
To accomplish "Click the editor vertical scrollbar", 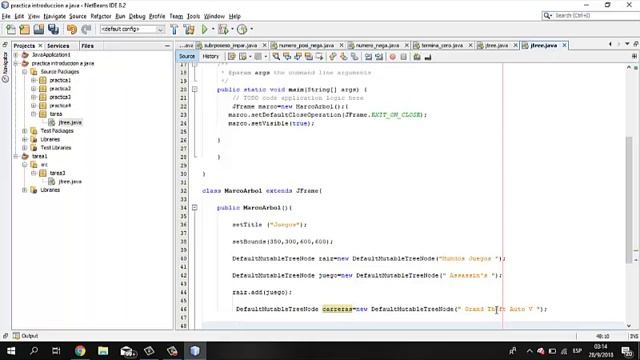I will pyautogui.click(x=629, y=200).
